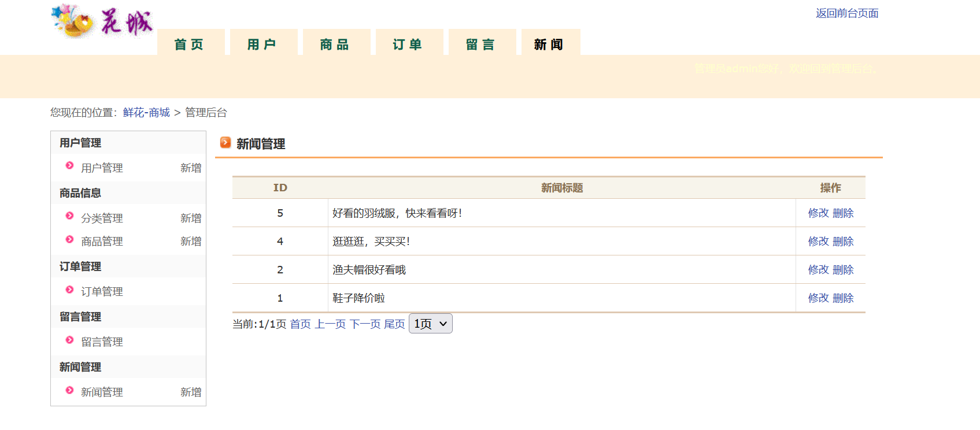
Task: Click ID cell 5 in the table
Action: [280, 213]
